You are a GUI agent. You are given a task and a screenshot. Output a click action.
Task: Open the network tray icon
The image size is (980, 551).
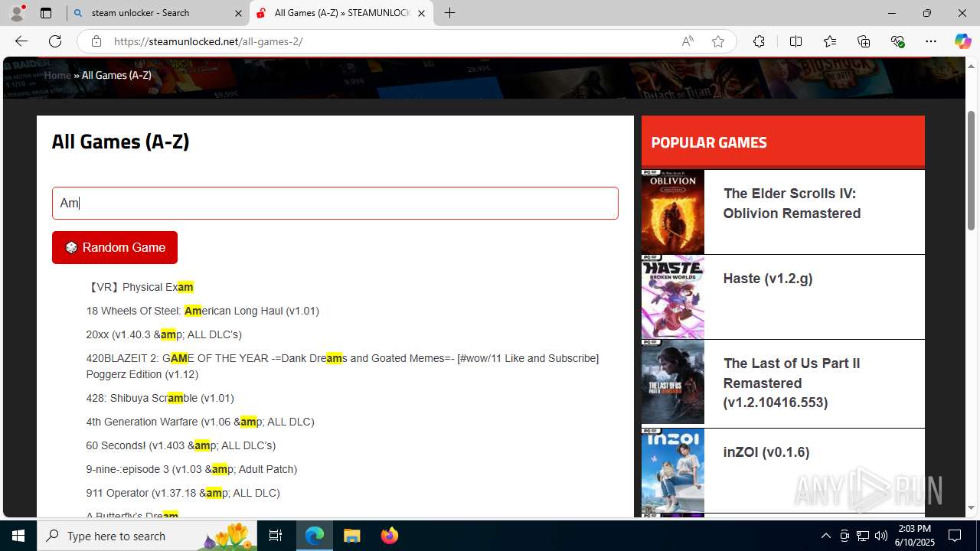point(862,536)
